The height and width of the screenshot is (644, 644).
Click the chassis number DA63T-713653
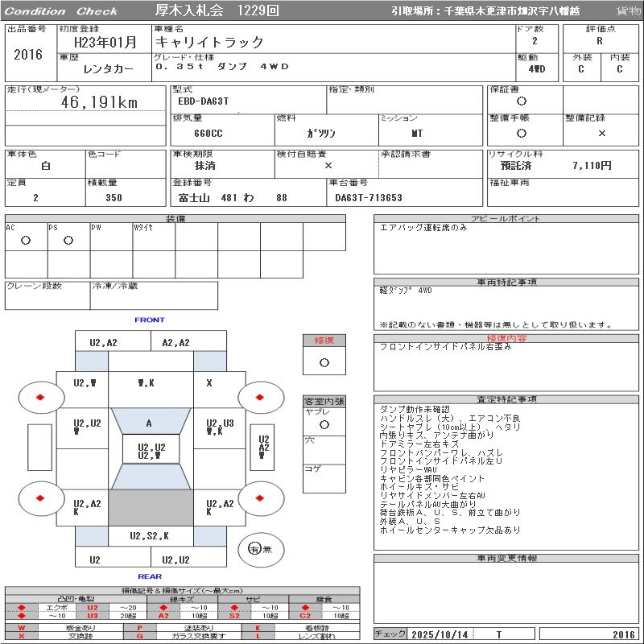click(x=369, y=197)
